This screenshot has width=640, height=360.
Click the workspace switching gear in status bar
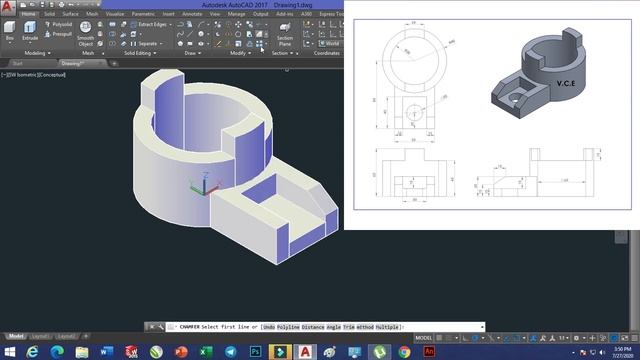click(576, 338)
